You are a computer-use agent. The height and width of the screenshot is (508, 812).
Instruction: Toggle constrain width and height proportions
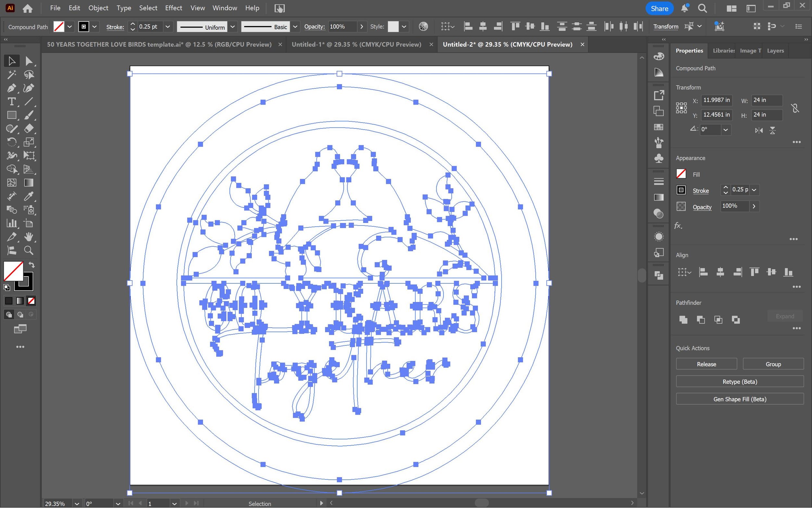794,108
